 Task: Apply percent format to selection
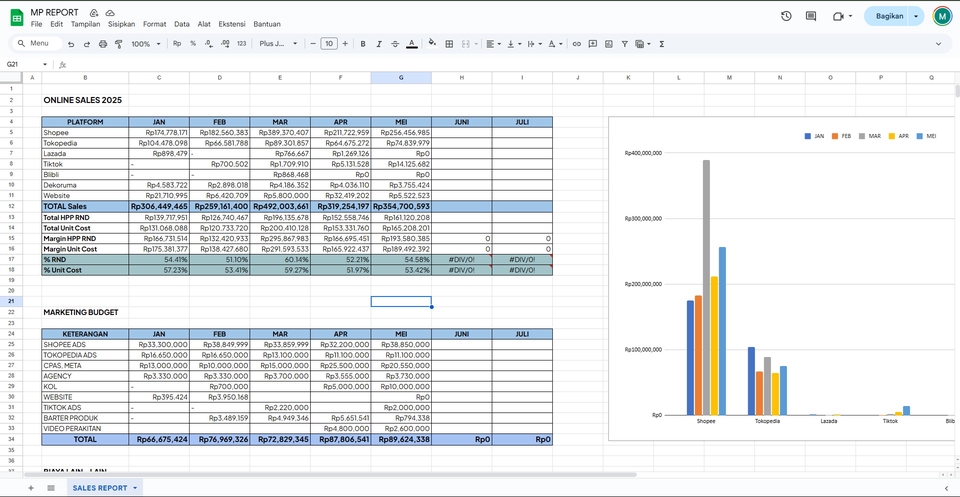click(x=193, y=44)
